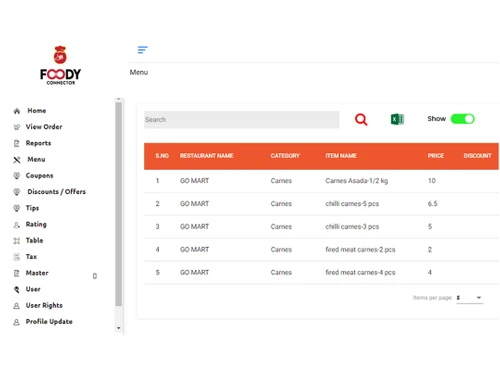Sort by the ITEM NAME column header
500x375 pixels.
(x=341, y=156)
